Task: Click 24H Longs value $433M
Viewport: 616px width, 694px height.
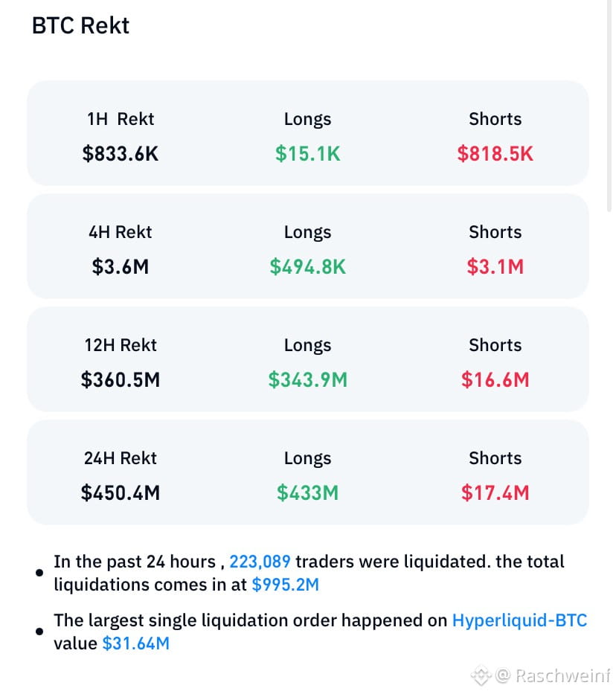Action: click(307, 492)
